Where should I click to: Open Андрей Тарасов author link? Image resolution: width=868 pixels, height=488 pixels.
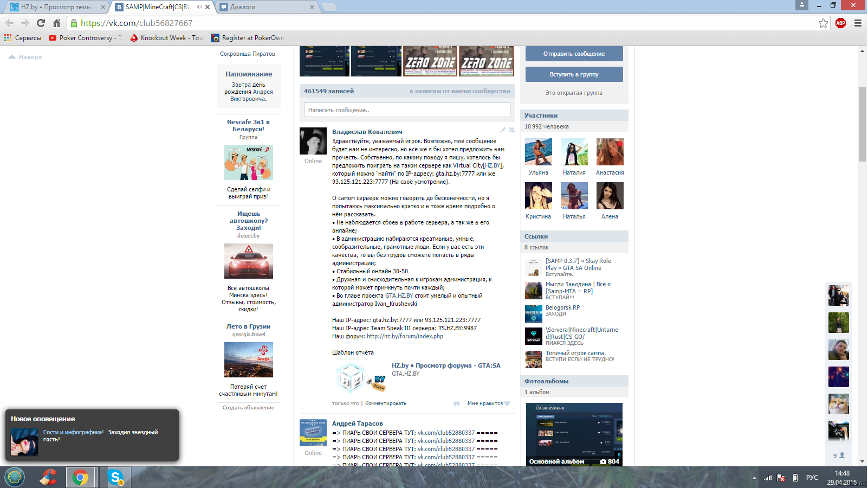click(357, 423)
